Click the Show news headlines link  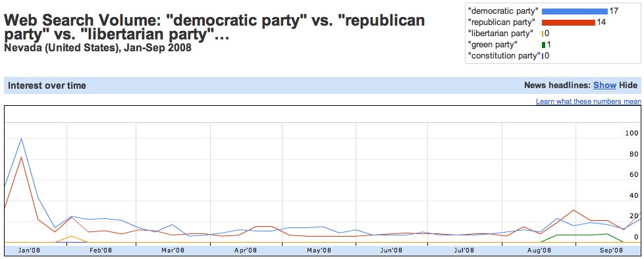click(x=604, y=85)
